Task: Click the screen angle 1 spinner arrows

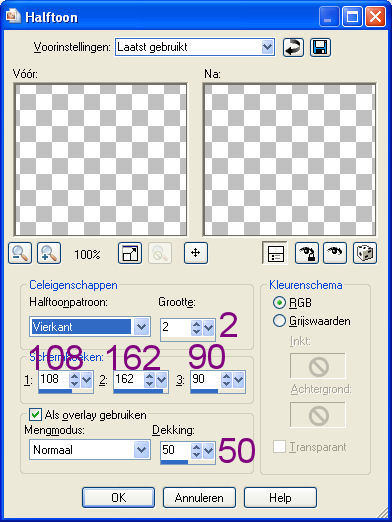Action: 75,380
